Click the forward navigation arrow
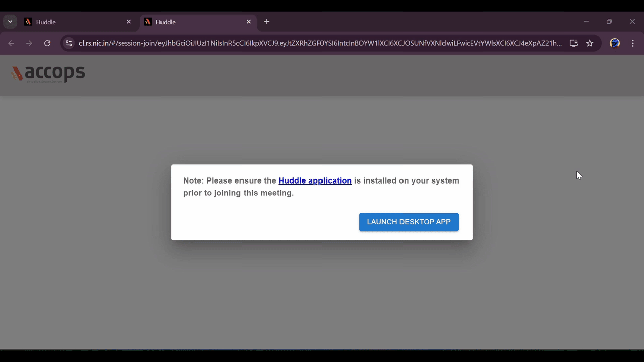The height and width of the screenshot is (362, 644). [x=29, y=43]
